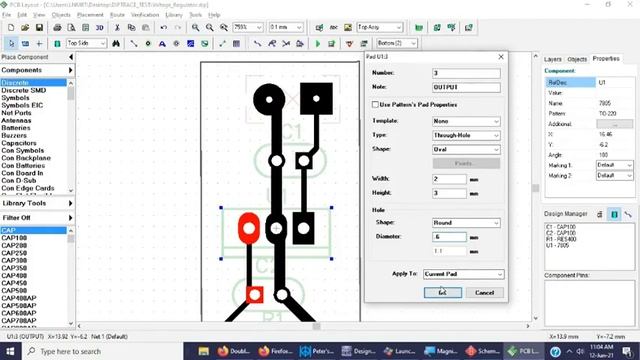640x360 pixels.
Task: Click the Additional fields ellipsis button
Action: point(615,124)
